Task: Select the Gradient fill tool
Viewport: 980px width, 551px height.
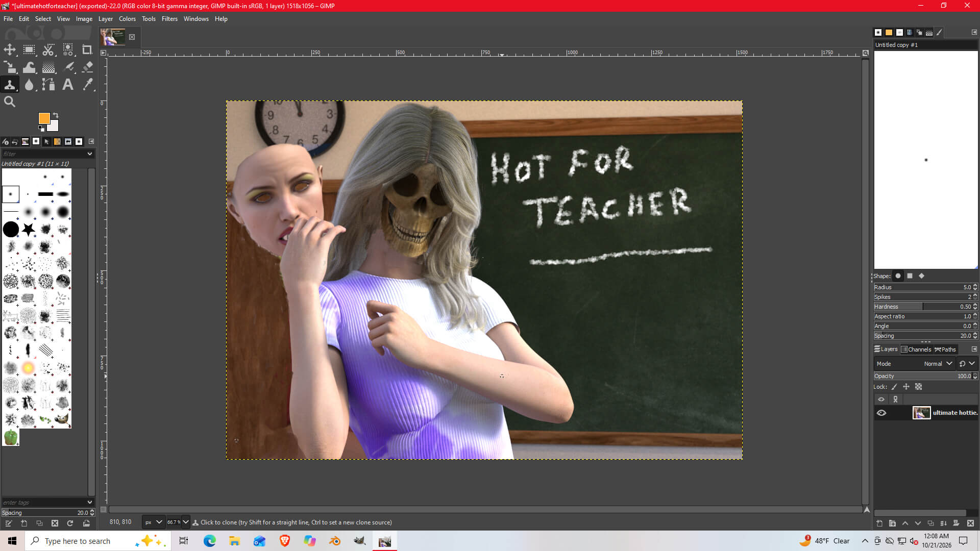Action: tap(48, 67)
